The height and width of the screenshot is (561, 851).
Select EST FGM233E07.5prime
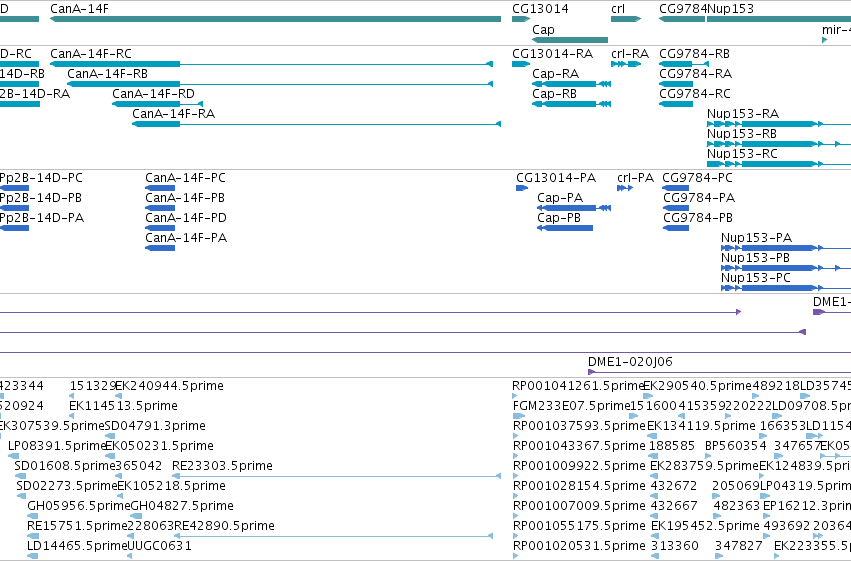571,406
